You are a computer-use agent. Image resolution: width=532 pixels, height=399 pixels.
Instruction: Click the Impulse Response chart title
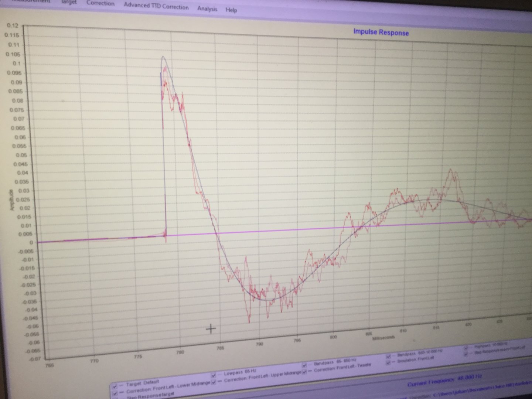tap(381, 32)
